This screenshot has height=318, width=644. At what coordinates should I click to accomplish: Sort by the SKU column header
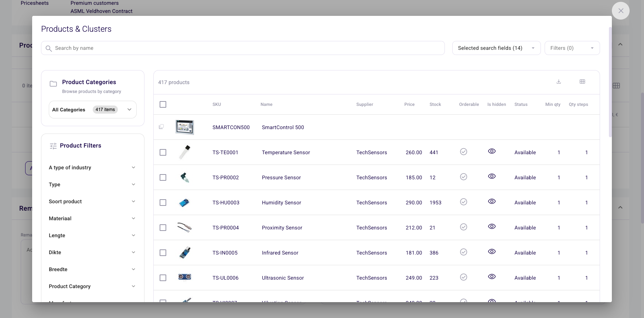click(217, 104)
